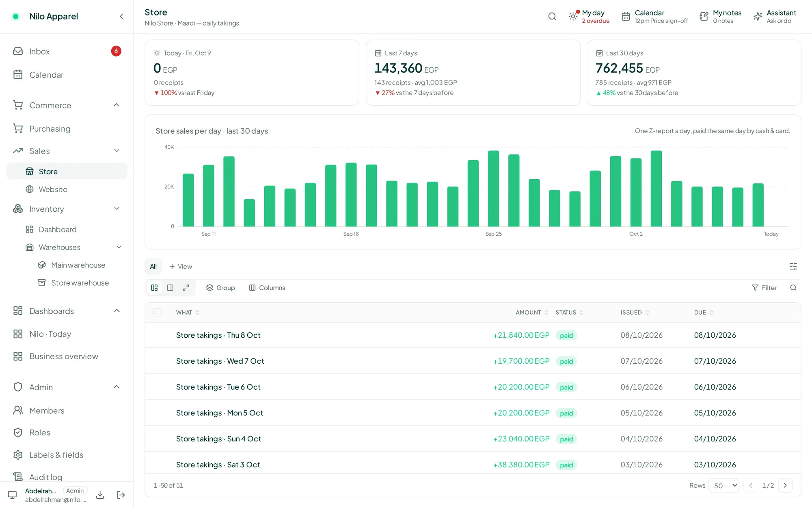
Task: Open the Columns chooser
Action: [x=267, y=288]
